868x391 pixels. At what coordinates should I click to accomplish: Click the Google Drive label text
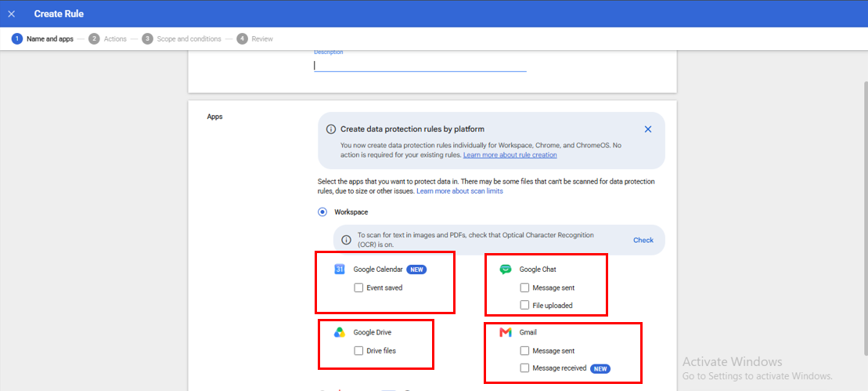pyautogui.click(x=372, y=333)
